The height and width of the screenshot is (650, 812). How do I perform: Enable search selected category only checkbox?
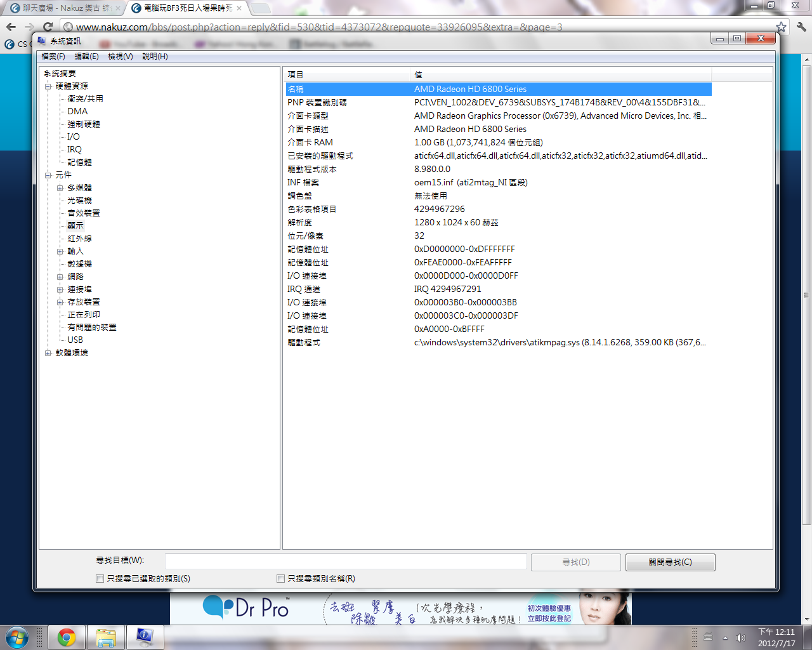tap(100, 578)
